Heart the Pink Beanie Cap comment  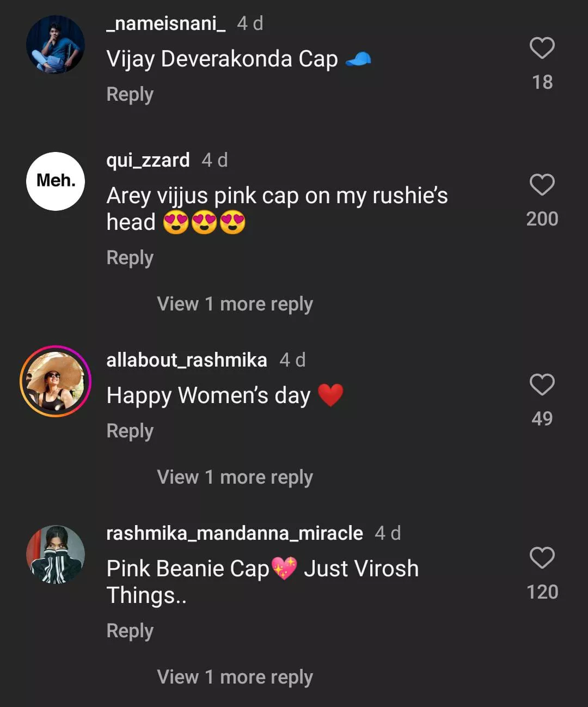pos(542,558)
